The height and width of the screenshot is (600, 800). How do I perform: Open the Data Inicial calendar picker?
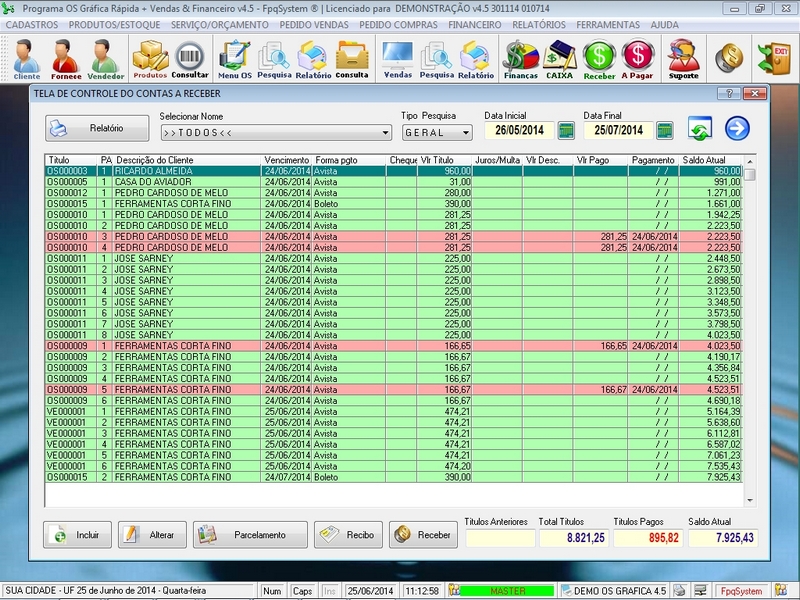[x=566, y=131]
